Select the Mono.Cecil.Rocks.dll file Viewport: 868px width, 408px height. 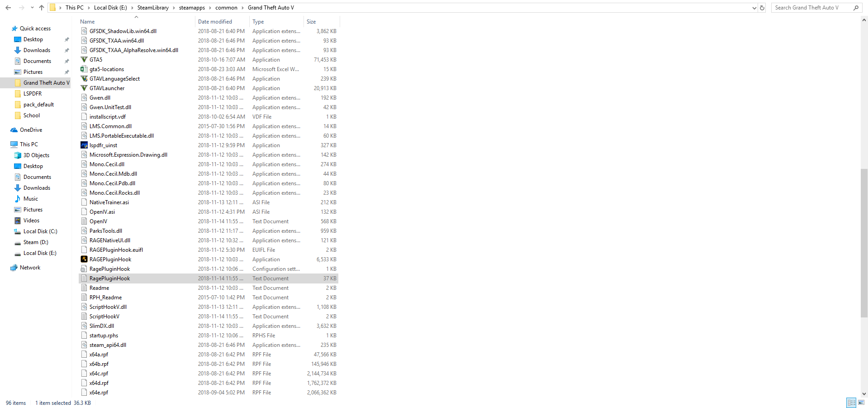click(x=114, y=193)
